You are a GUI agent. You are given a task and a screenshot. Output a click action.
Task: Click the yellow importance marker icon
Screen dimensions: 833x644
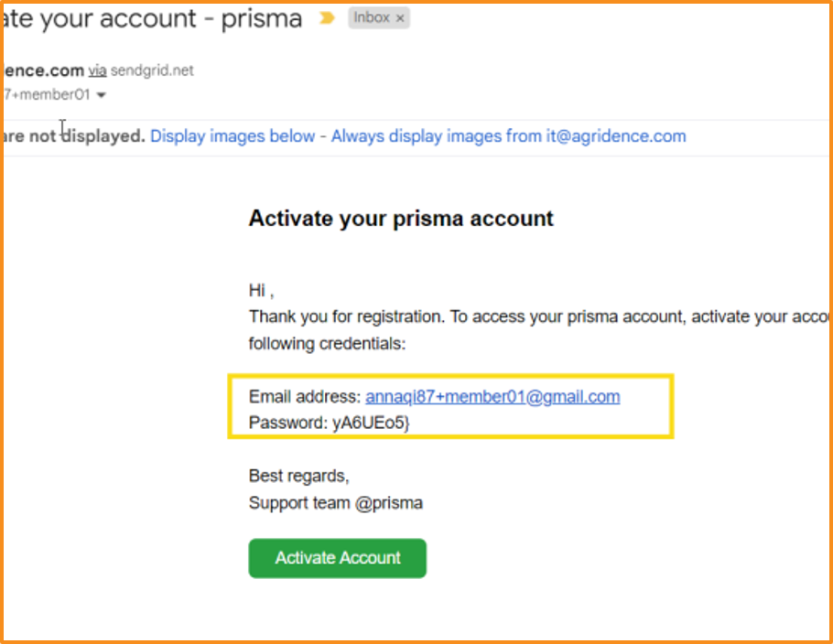point(327,18)
